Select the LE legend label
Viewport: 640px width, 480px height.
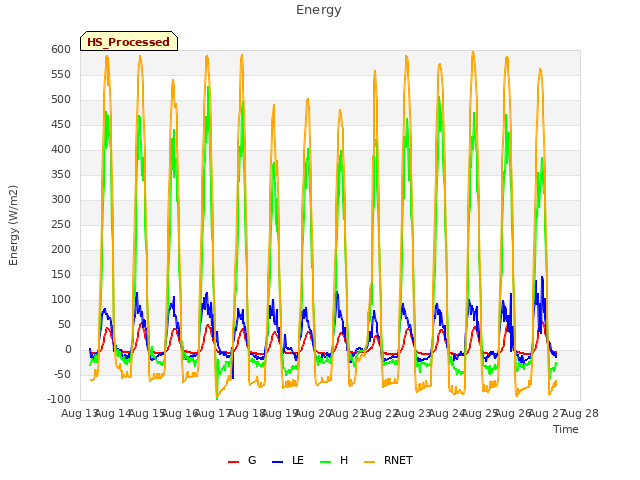point(298,460)
